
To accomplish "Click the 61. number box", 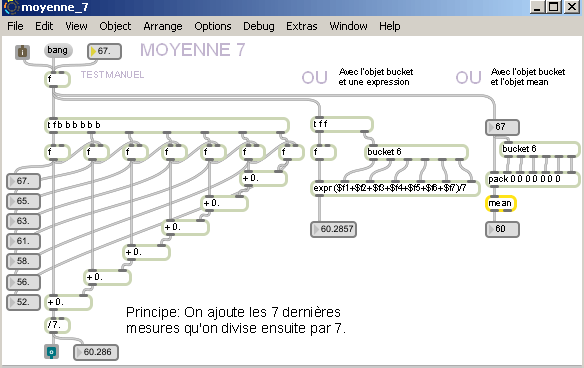I will (23, 241).
